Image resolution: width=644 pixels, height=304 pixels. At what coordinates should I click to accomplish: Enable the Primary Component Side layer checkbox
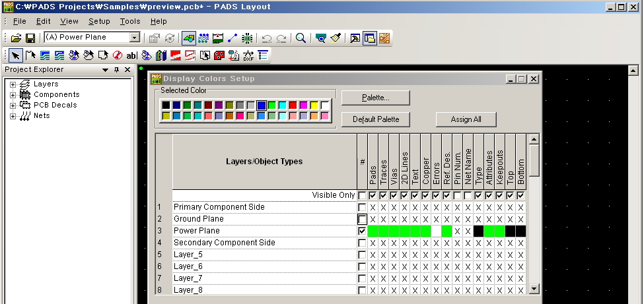tap(362, 207)
